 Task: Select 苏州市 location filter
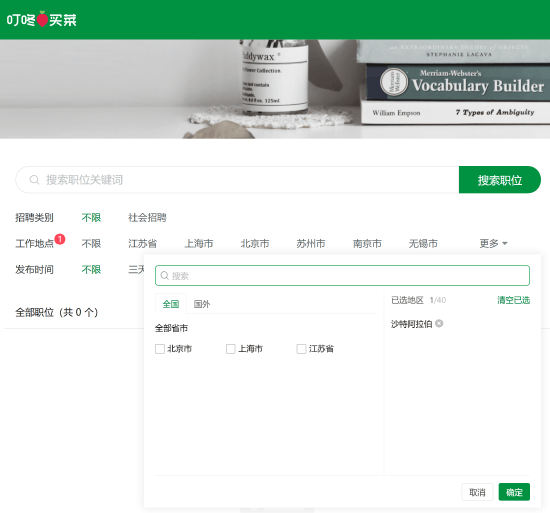[311, 243]
